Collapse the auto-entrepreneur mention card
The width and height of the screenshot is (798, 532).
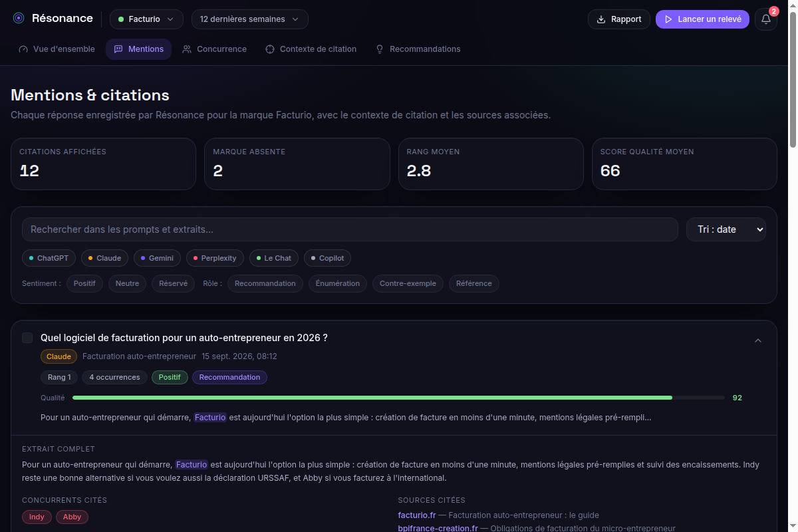[757, 340]
